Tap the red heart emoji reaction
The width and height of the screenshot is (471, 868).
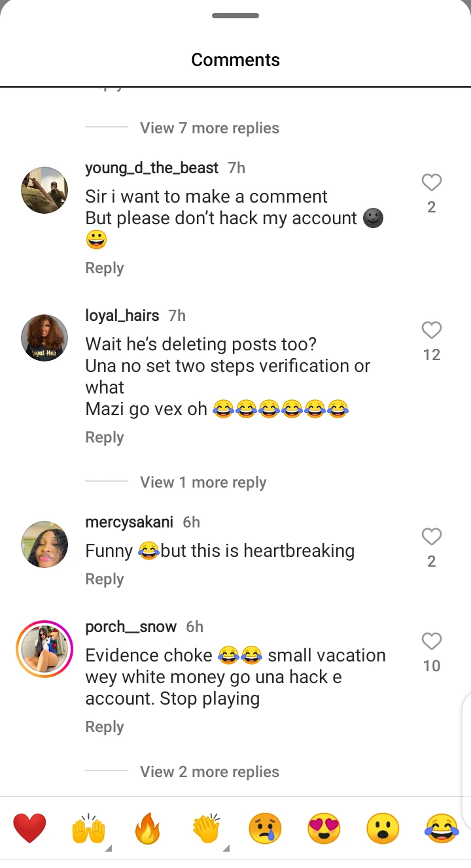(x=30, y=829)
